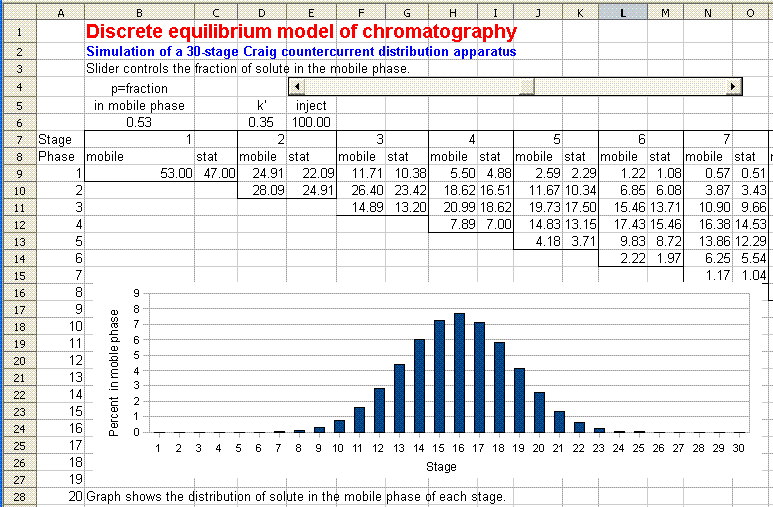Click the cell containing 0.53
Screen dimensions: 773x507
click(139, 121)
